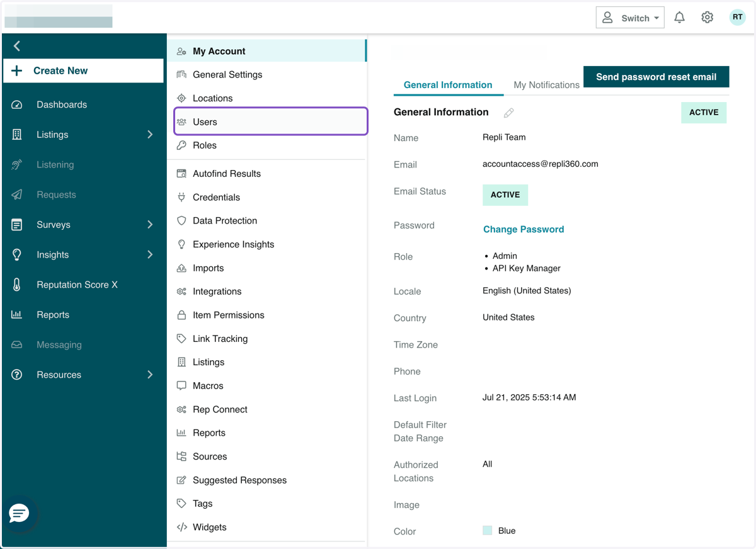This screenshot has height=549, width=756.
Task: Switch to the General Information tab
Action: coord(448,85)
